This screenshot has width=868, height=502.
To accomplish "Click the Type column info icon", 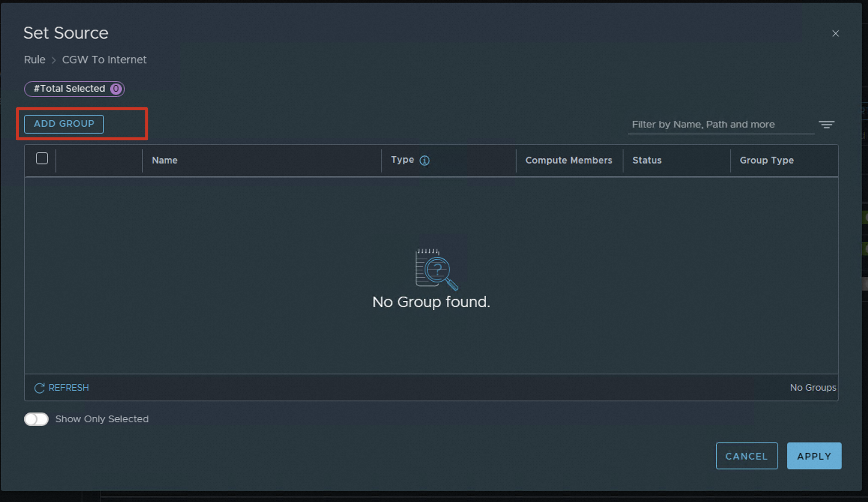I will (424, 160).
